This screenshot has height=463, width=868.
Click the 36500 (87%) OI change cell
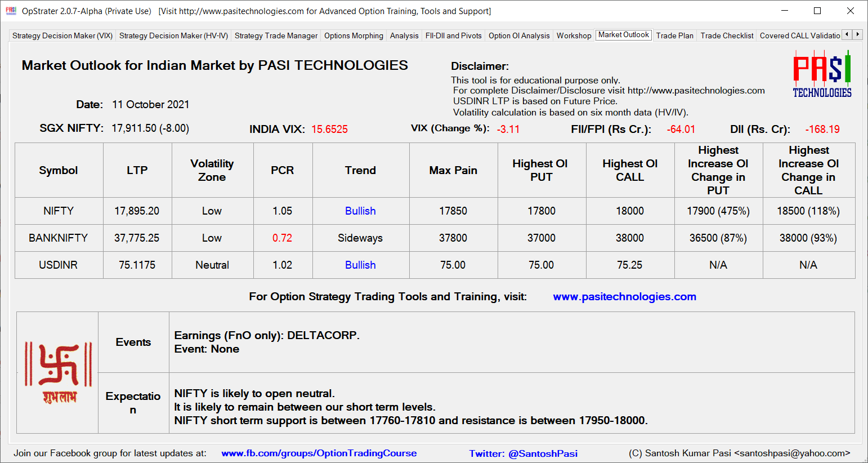coord(718,238)
